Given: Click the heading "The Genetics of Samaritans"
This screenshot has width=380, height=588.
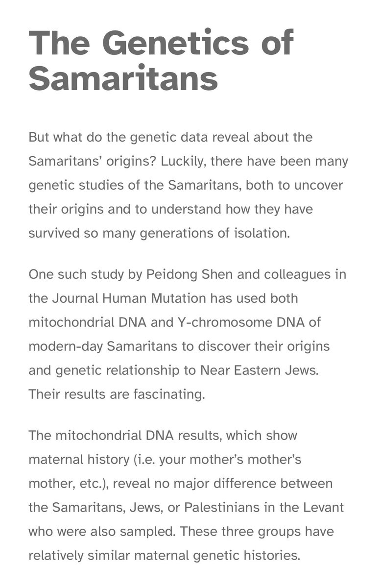Looking at the screenshot, I should tap(162, 60).
